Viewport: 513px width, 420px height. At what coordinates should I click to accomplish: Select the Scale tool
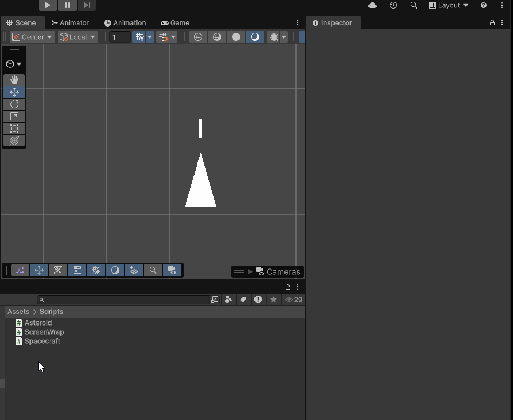pyautogui.click(x=14, y=116)
